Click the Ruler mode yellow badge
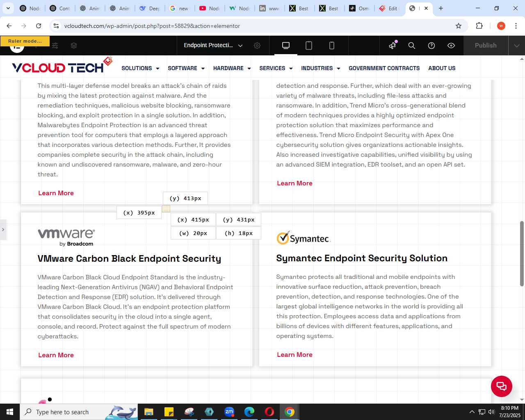Screen dimensions: 525x420 pos(25,41)
